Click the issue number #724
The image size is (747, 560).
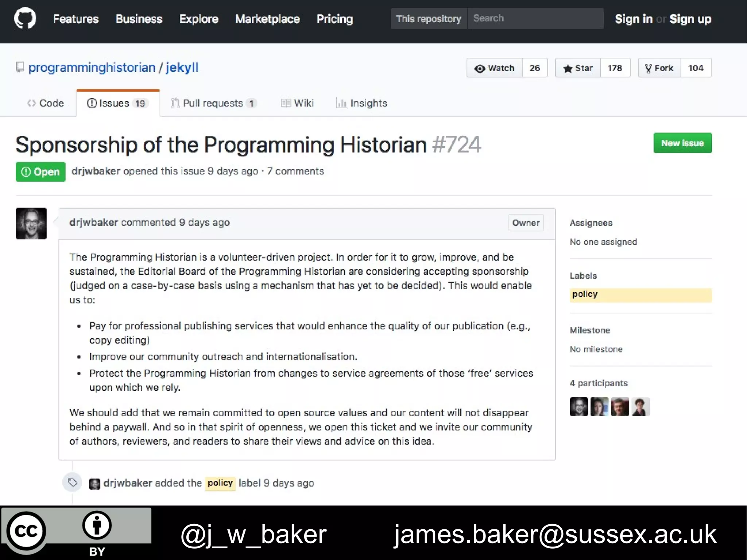(456, 144)
